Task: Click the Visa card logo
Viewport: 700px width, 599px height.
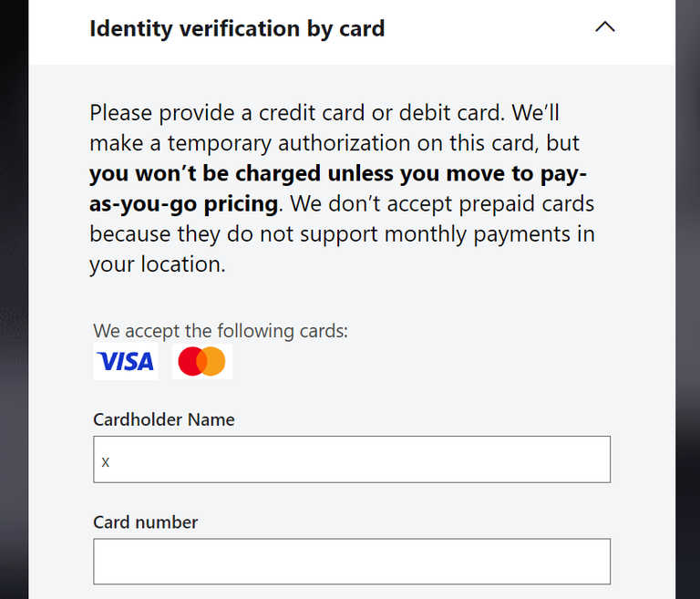Action: tap(126, 362)
